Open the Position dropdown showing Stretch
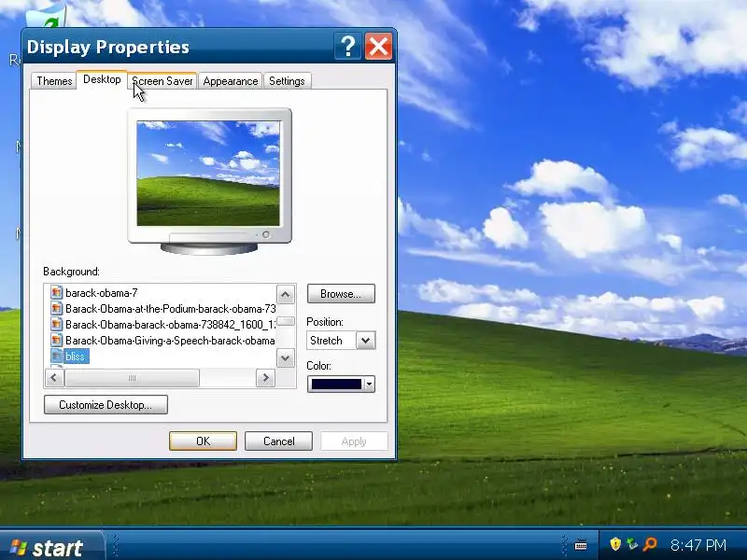 click(341, 341)
